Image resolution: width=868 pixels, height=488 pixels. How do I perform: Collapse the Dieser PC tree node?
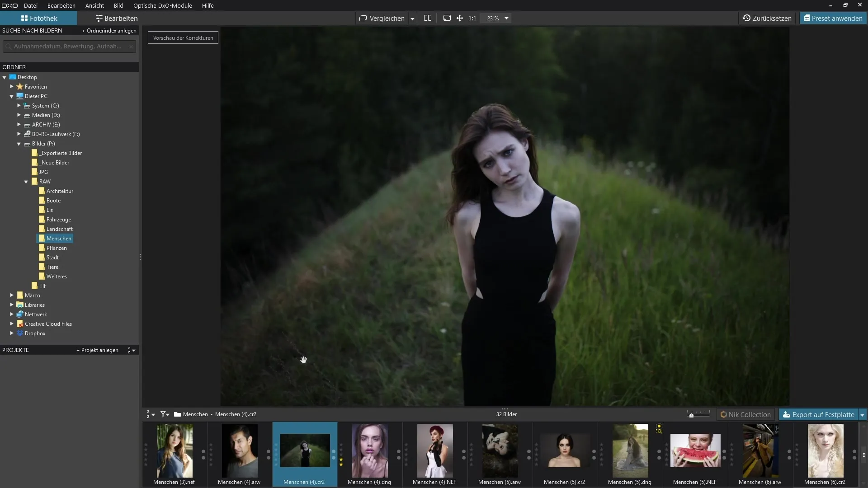coord(12,96)
